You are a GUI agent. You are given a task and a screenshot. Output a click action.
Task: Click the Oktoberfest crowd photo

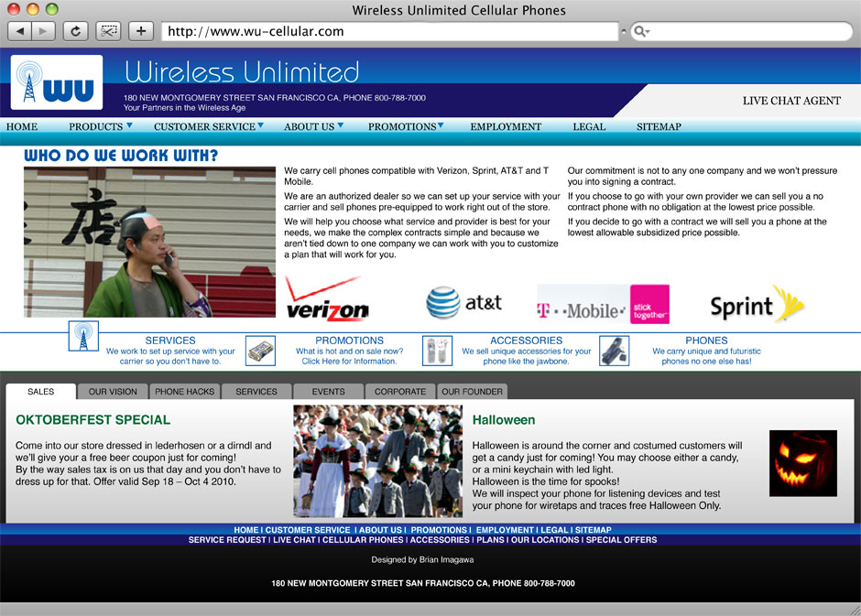click(x=377, y=461)
